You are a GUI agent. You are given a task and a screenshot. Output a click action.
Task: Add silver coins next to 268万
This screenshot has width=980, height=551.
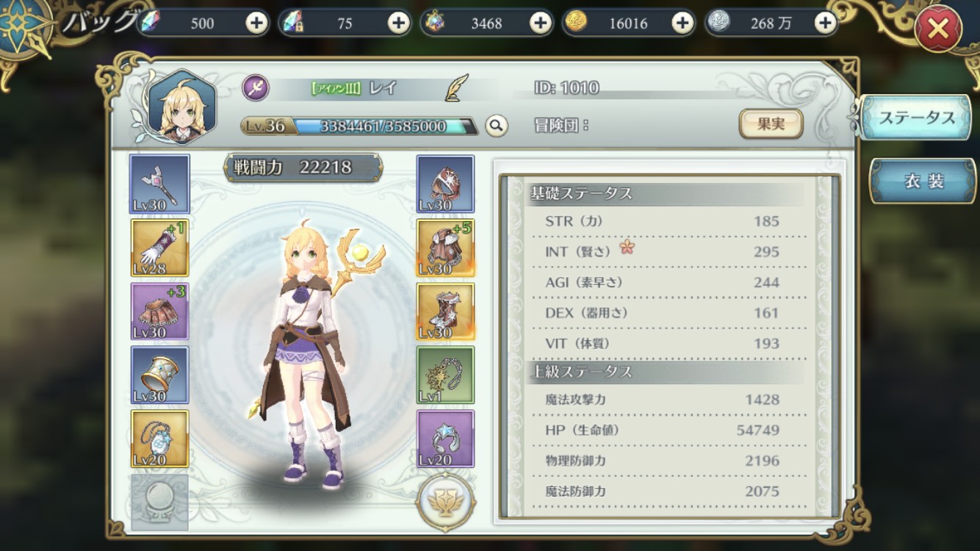tap(825, 23)
